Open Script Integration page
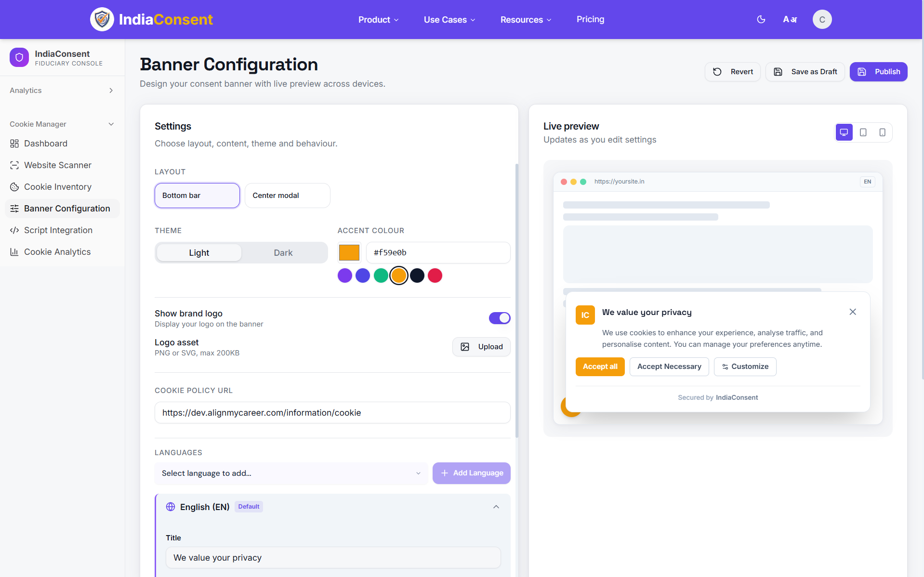 point(62,230)
